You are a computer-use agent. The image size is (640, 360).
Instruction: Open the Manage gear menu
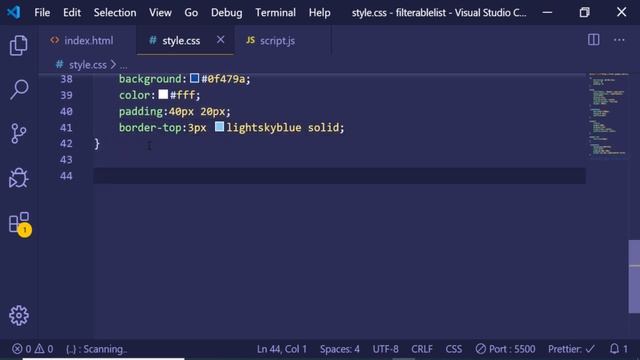pos(19,316)
